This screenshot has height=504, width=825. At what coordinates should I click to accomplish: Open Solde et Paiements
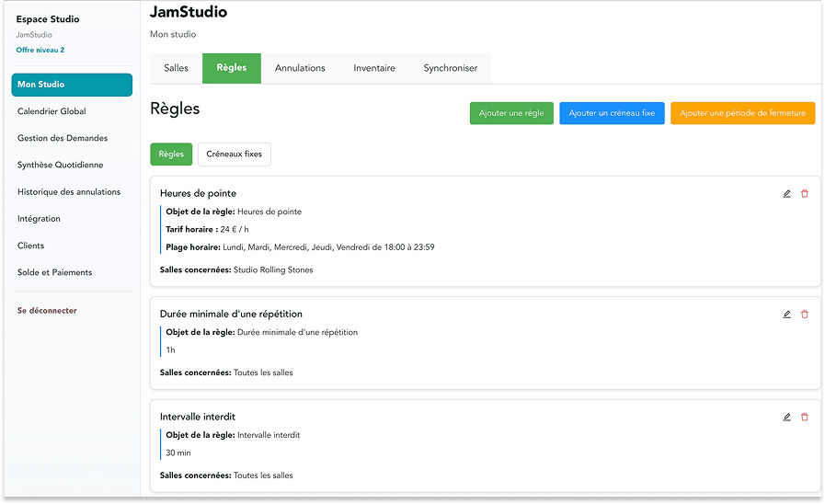click(x=54, y=272)
